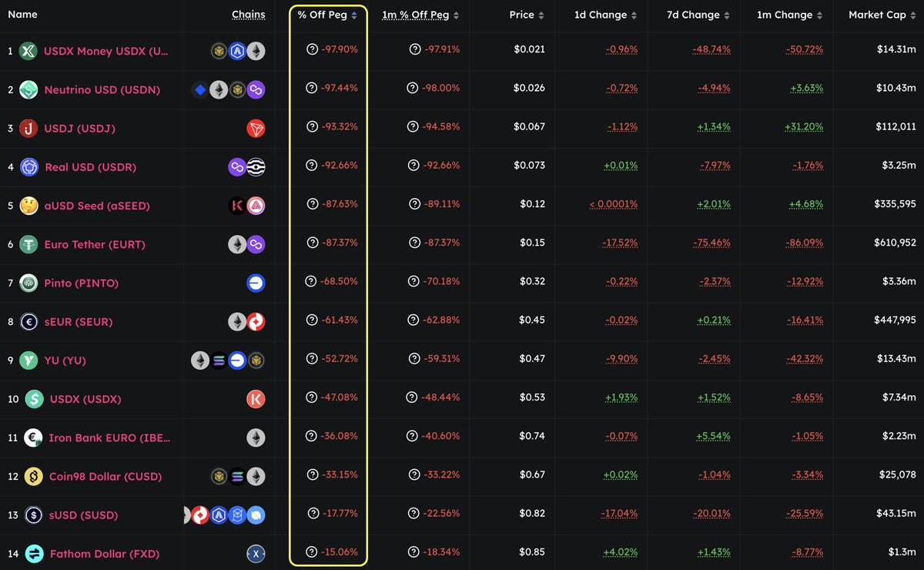Click the USDJ red coin icon
Screen dimensions: 924x570
[28, 128]
